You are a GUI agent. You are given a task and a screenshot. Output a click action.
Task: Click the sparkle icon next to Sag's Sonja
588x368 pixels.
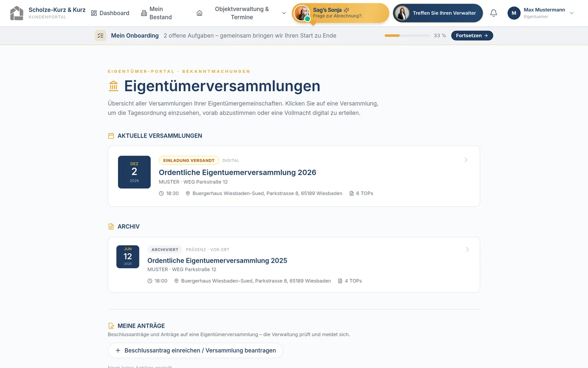tap(346, 10)
